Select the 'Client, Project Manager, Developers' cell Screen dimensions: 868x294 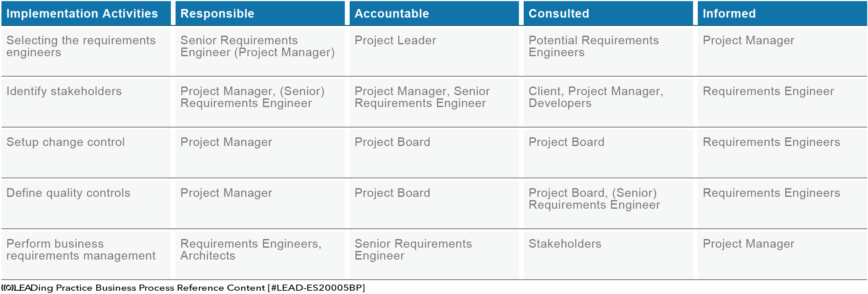[608, 102]
